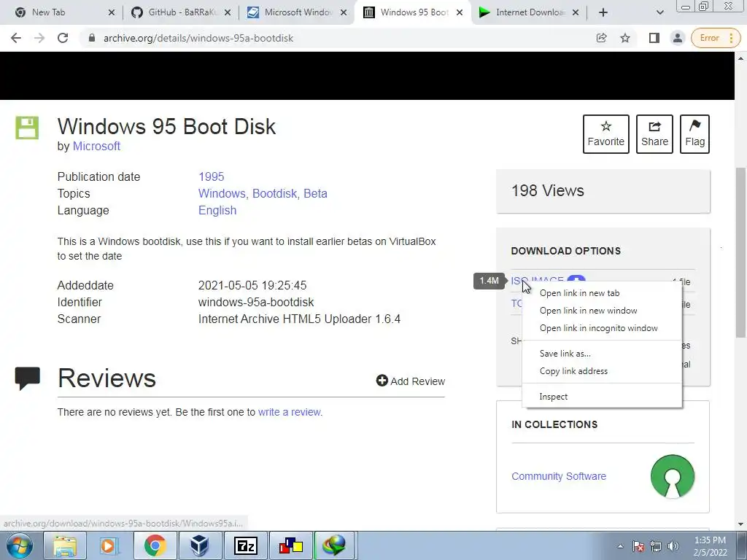Choose Open link in new tab

pos(602,293)
